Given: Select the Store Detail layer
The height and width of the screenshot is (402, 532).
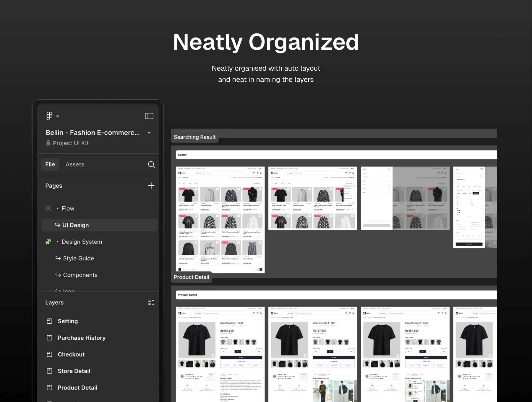Looking at the screenshot, I should pyautogui.click(x=74, y=371).
